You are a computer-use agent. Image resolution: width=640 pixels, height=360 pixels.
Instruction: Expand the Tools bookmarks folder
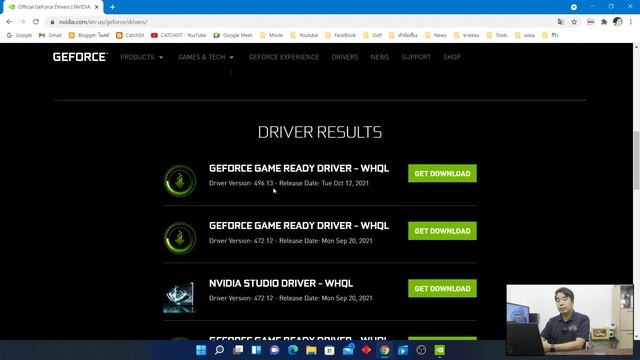(x=497, y=36)
